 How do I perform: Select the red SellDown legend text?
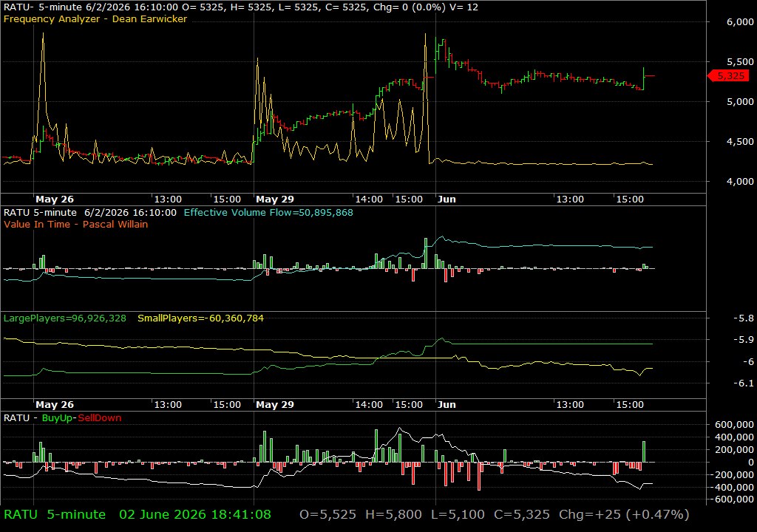pos(100,418)
